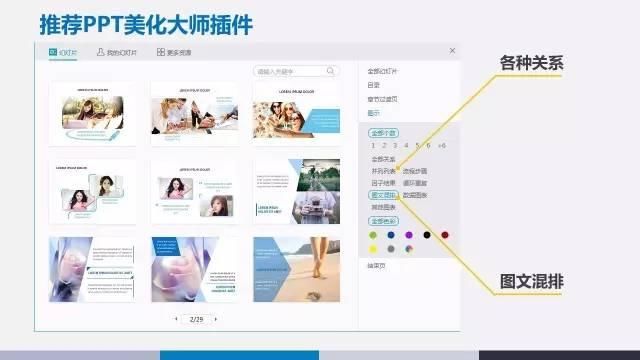This screenshot has width=640, height=360.
Task: Toggle the 全部个数 filter tag
Action: pyautogui.click(x=383, y=133)
